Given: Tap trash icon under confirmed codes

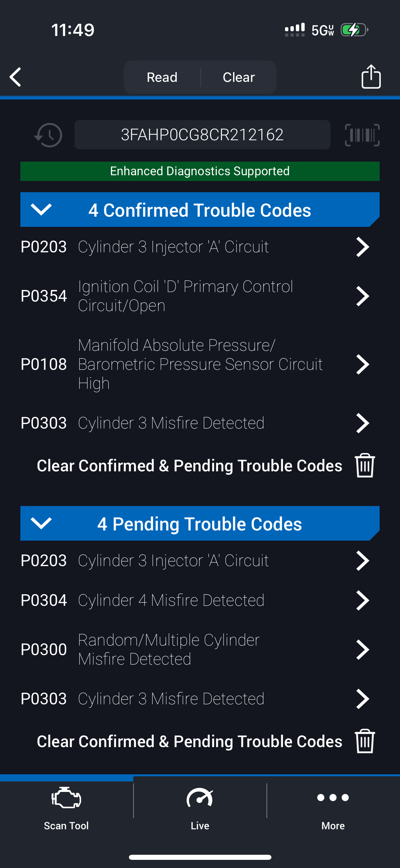Looking at the screenshot, I should 365,465.
